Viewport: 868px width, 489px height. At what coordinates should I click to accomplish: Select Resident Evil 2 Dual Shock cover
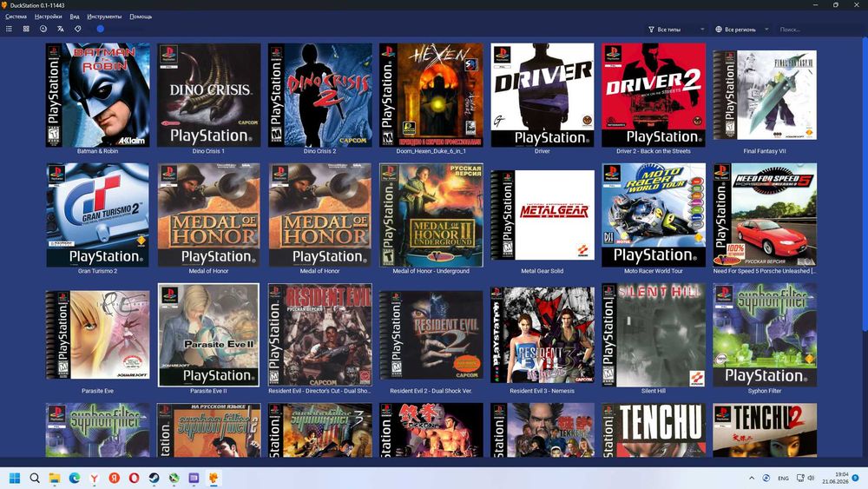pos(431,335)
